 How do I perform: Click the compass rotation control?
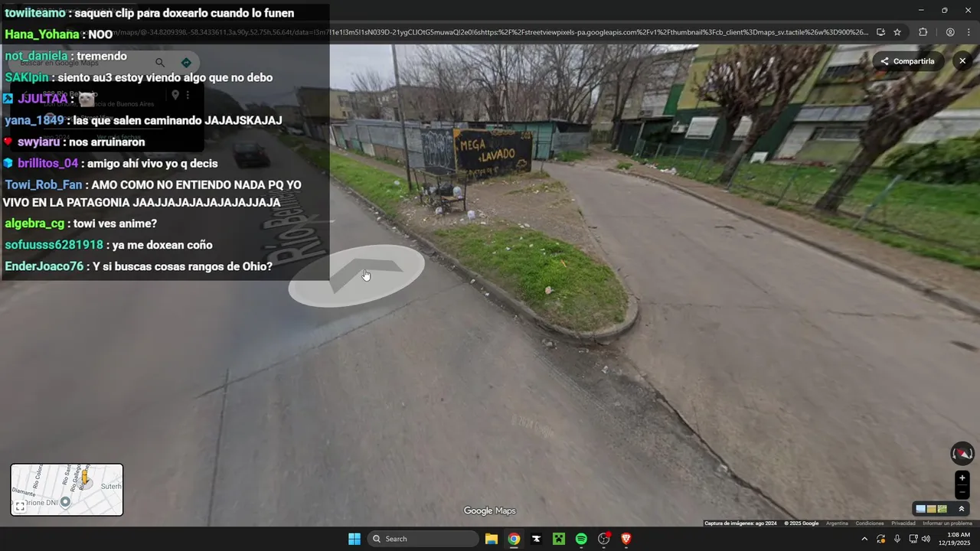[x=962, y=454]
